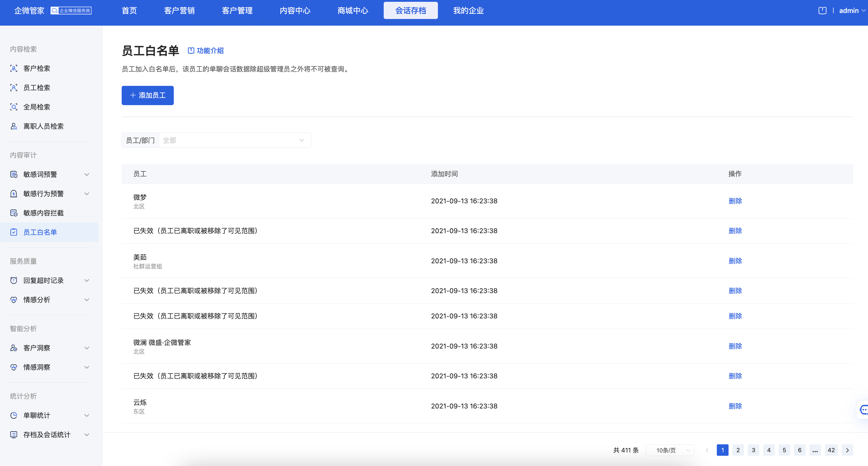The height and width of the screenshot is (466, 868).
Task: Click the 员工白名单 clipboard icon
Action: point(14,232)
